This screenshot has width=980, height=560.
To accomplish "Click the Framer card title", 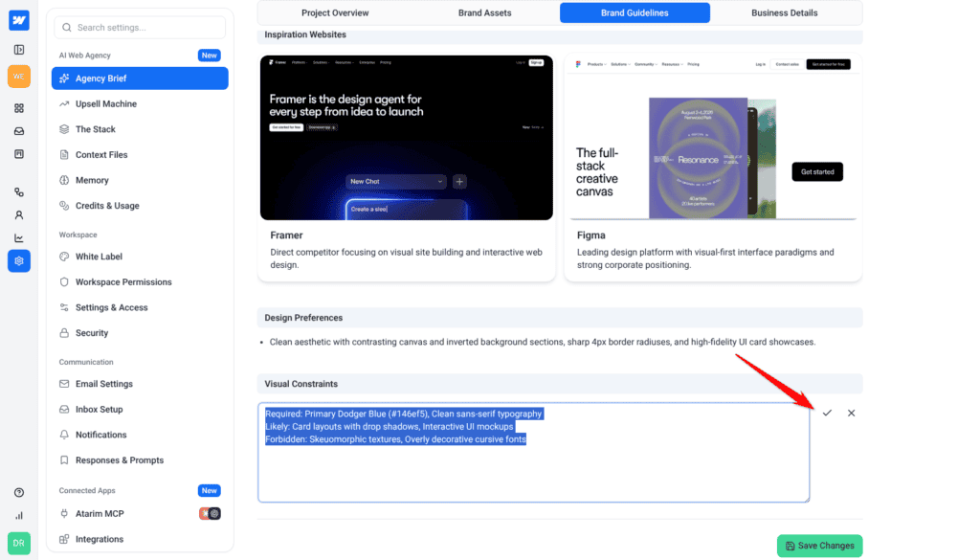I will point(286,235).
